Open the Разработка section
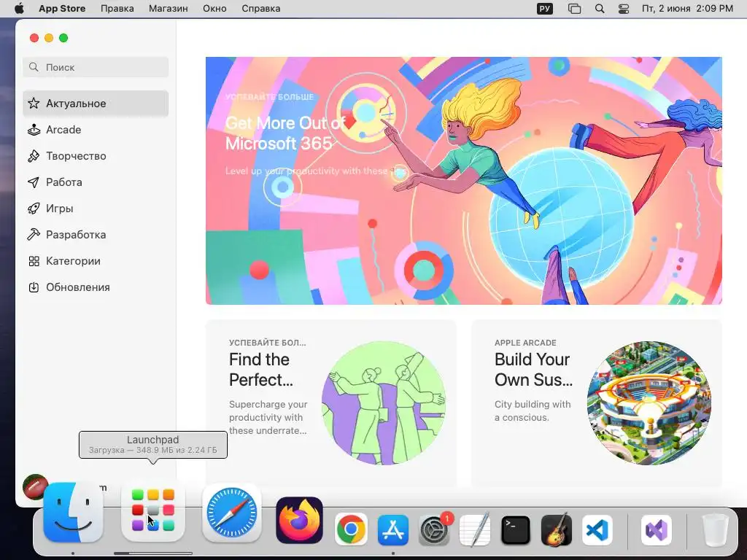Viewport: 747px width, 560px height. point(96,234)
